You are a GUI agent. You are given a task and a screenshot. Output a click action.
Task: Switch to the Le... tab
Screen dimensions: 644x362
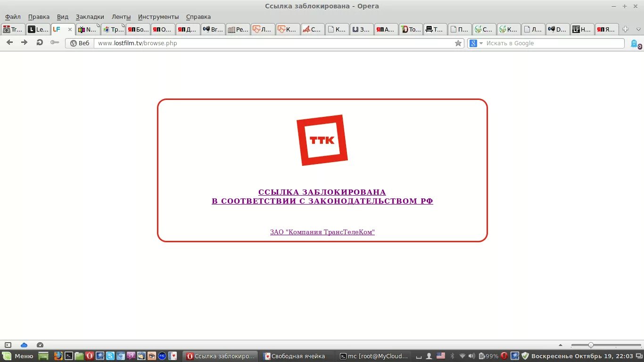coord(38,29)
